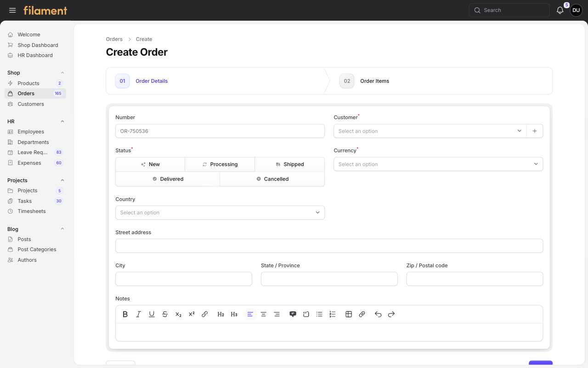Start a numbered list in Notes
Image resolution: width=588 pixels, height=368 pixels.
click(x=333, y=314)
